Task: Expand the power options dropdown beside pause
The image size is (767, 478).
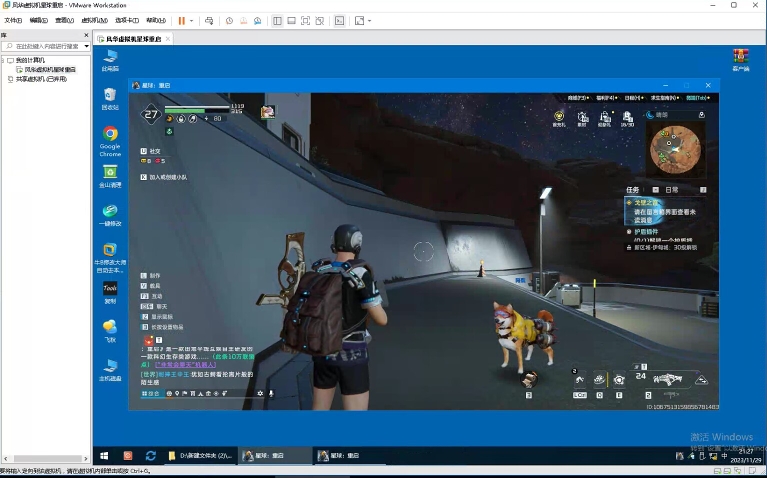Action: tap(191, 21)
